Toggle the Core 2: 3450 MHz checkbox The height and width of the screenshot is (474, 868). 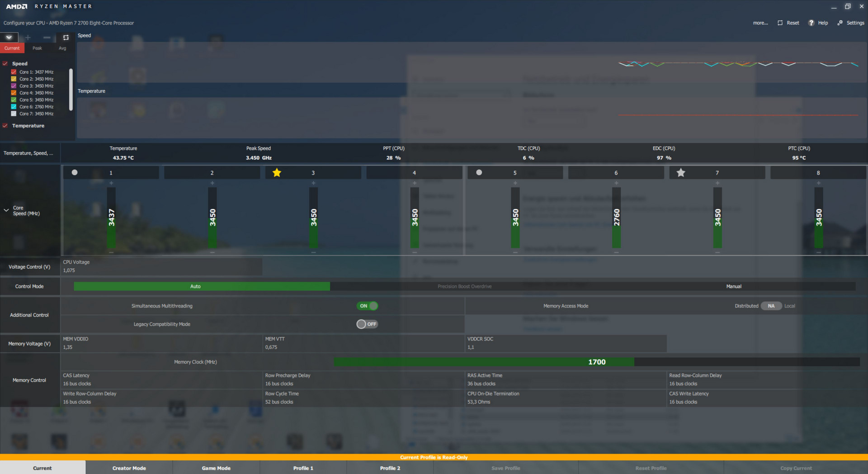pos(14,79)
